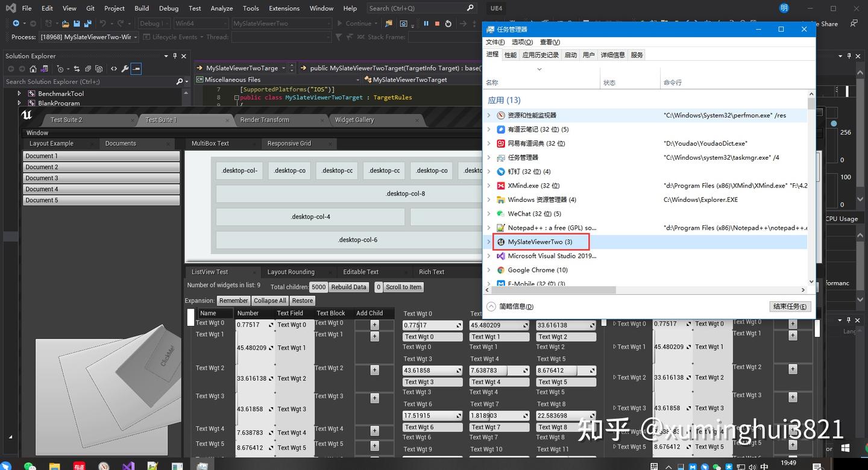
Task: Click the Total children field showing 5000
Action: pyautogui.click(x=318, y=287)
